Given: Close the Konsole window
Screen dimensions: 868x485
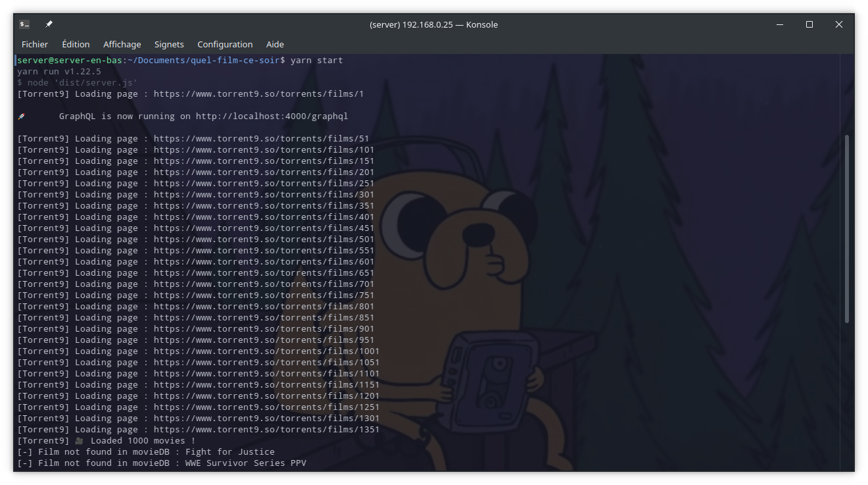Looking at the screenshot, I should point(839,24).
